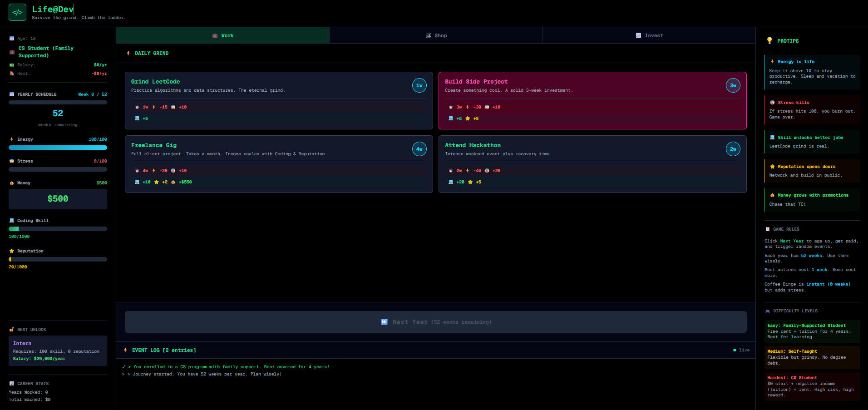Image resolution: width=868 pixels, height=410 pixels.
Task: Click the 'Week 0 / 52' schedule text
Action: [x=93, y=94]
